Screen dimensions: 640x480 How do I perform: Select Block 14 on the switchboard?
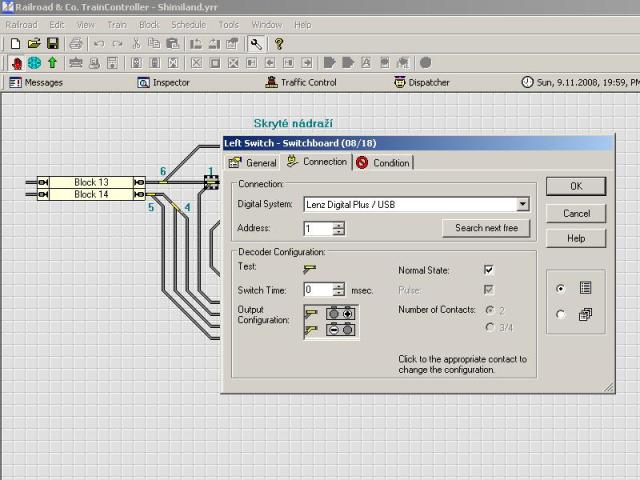click(91, 194)
